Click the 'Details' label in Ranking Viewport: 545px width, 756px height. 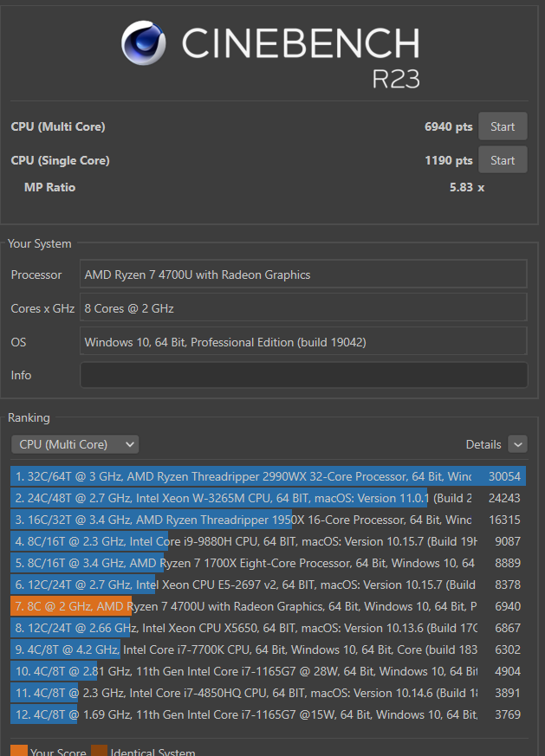(x=483, y=444)
